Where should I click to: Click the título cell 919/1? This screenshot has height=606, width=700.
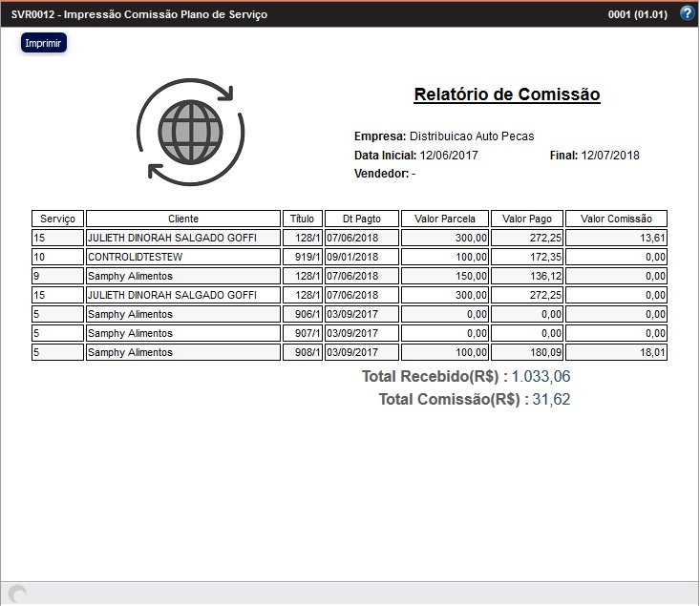coord(302,257)
